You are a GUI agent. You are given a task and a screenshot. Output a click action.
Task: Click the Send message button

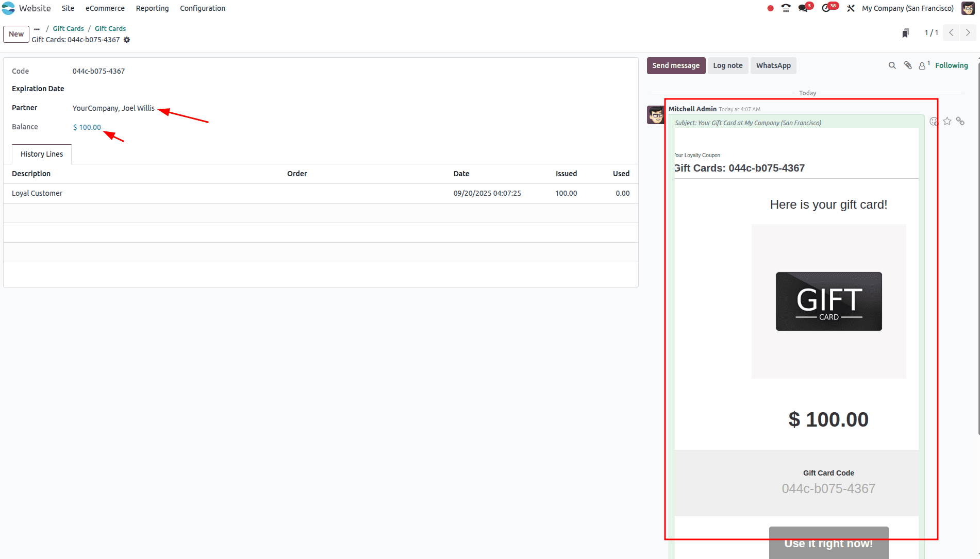(676, 65)
